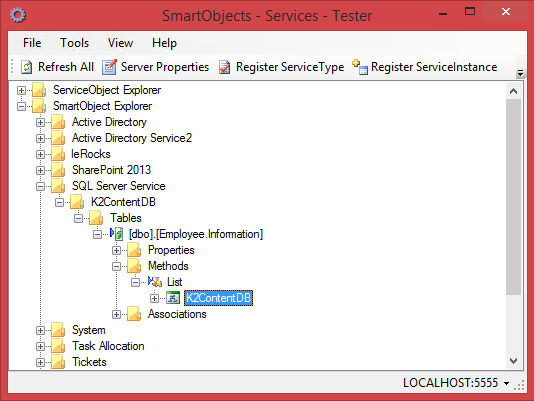Click the Server Properties icon

tap(109, 67)
